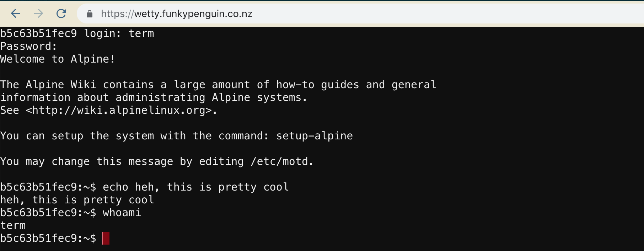Focus the address bar URL text
Viewport: 644px width, 251px height.
[x=177, y=14]
